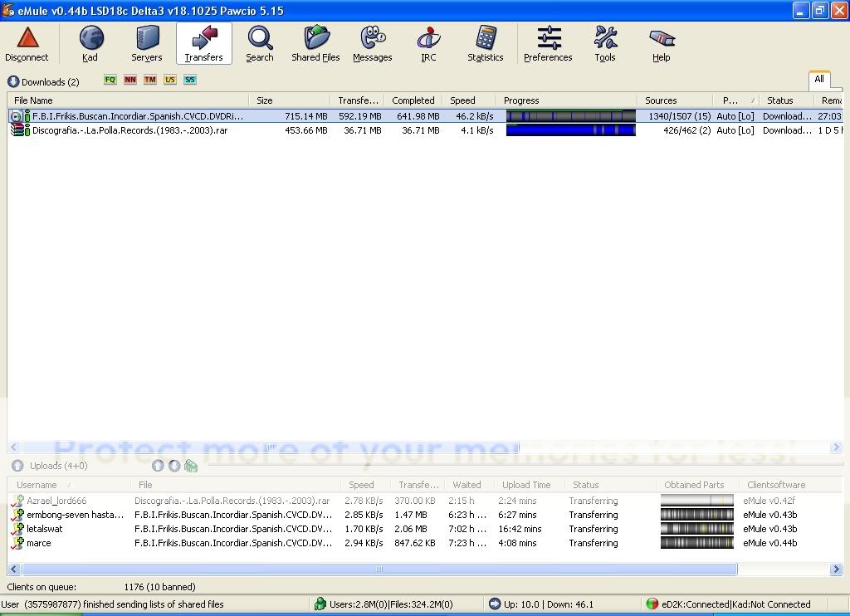The image size is (850, 616).
Task: Click progress bar of Discografia download
Action: pos(571,130)
